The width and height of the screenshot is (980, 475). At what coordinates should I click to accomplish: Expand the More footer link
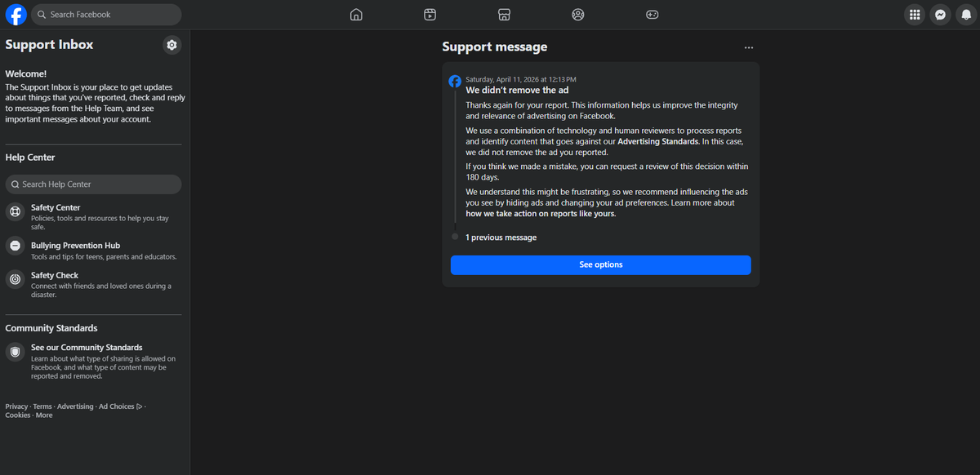[44, 415]
